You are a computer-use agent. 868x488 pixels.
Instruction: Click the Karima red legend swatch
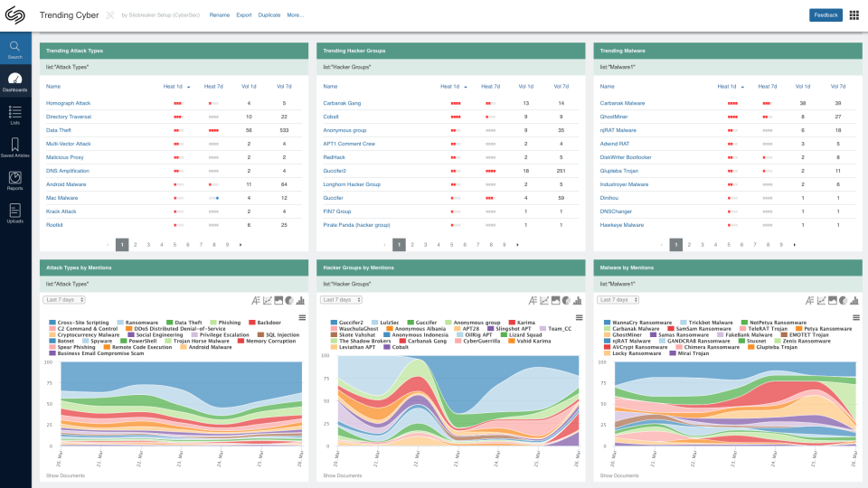coord(512,323)
